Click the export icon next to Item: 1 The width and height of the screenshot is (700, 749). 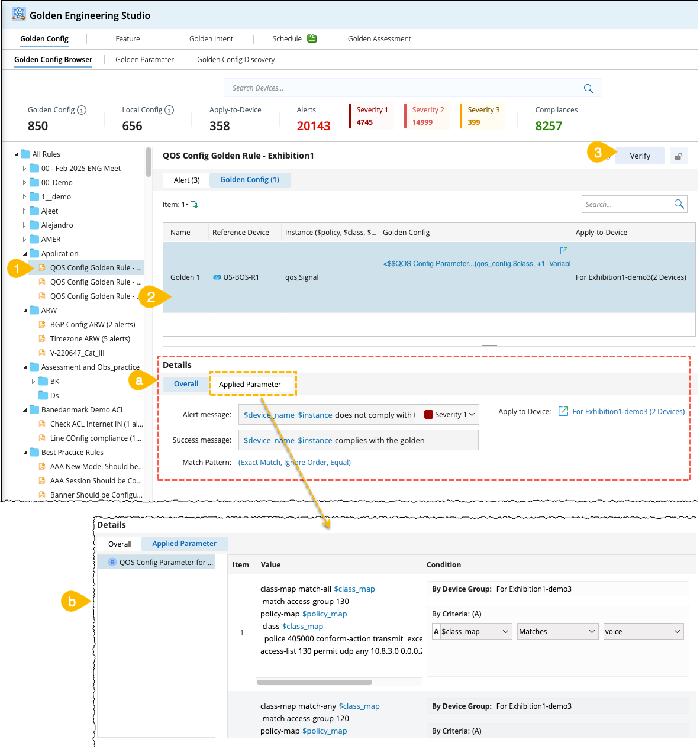coord(194,205)
